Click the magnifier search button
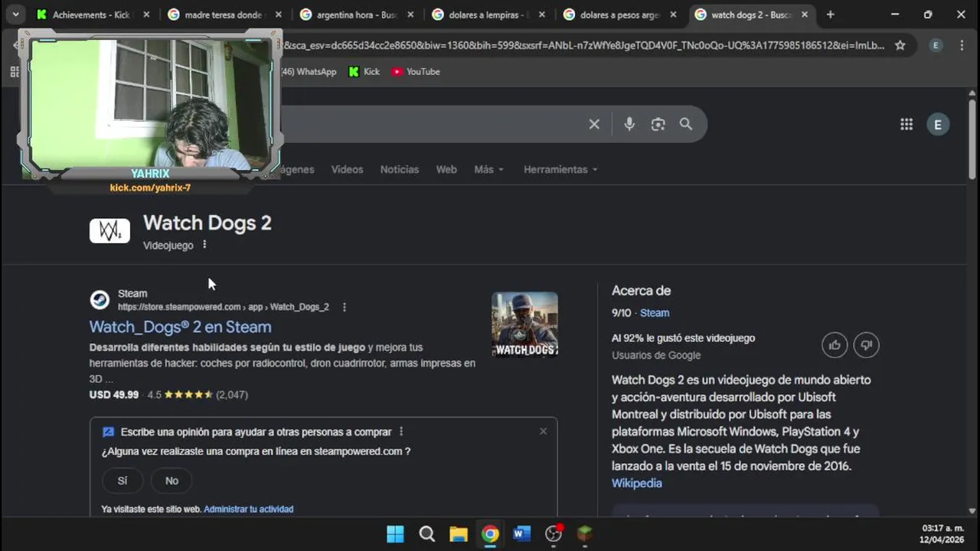Image resolution: width=980 pixels, height=551 pixels. coord(686,124)
